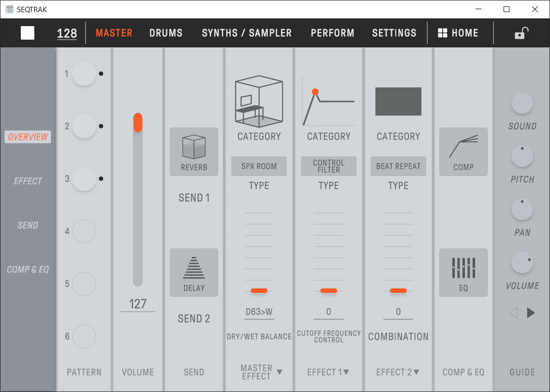Viewport: 550px width, 392px height.
Task: Click the guide previous page arrow
Action: click(x=514, y=312)
